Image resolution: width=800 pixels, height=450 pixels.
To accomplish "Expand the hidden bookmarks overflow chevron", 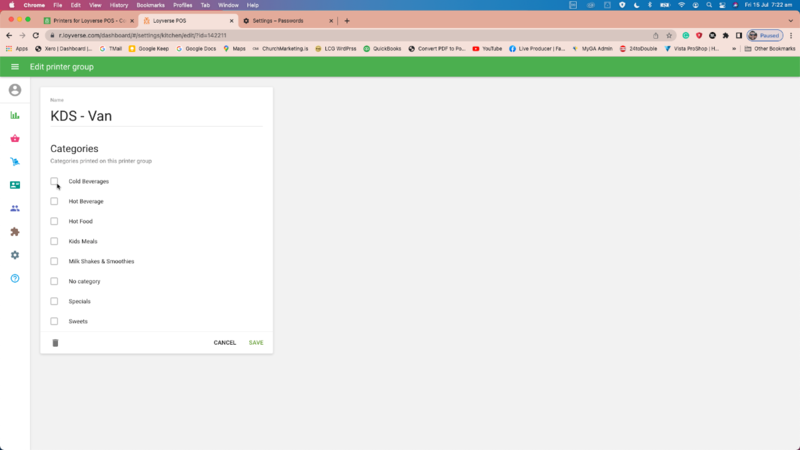I will [734, 49].
